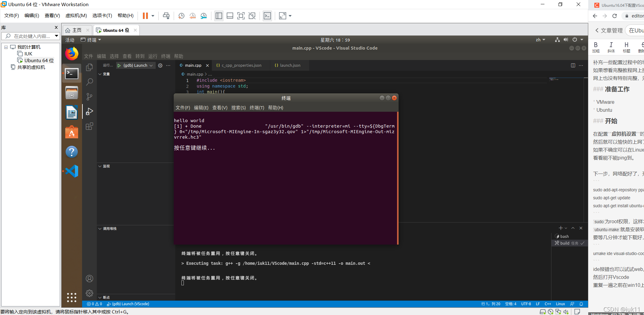Open Help icon in Ubuntu dock
This screenshot has width=644, height=315.
click(x=72, y=152)
